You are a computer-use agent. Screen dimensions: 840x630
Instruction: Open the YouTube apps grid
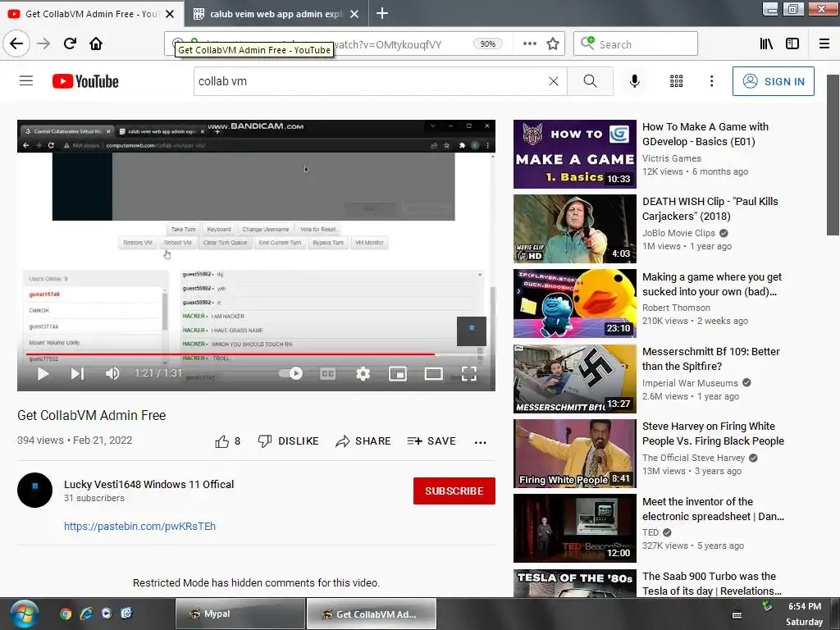tap(677, 81)
